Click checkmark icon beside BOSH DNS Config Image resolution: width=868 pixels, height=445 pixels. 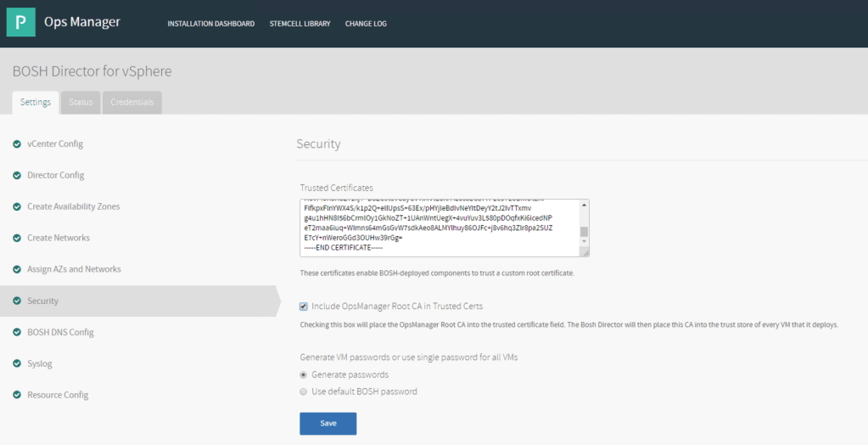coord(17,332)
